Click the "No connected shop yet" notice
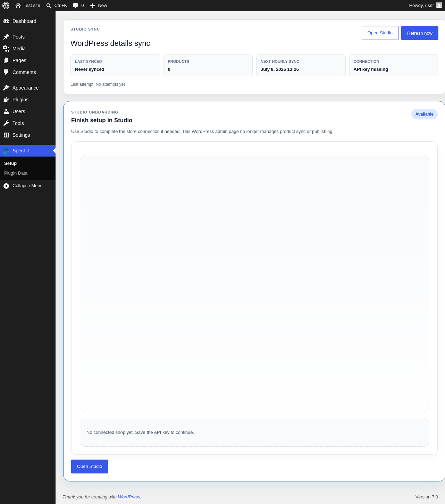The height and width of the screenshot is (504, 445). pyautogui.click(x=140, y=432)
